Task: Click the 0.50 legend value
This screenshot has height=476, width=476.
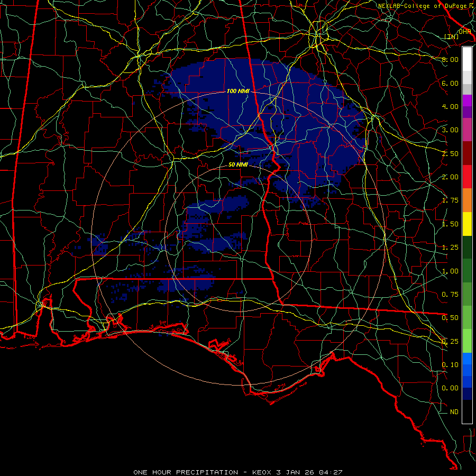Action: pos(450,318)
